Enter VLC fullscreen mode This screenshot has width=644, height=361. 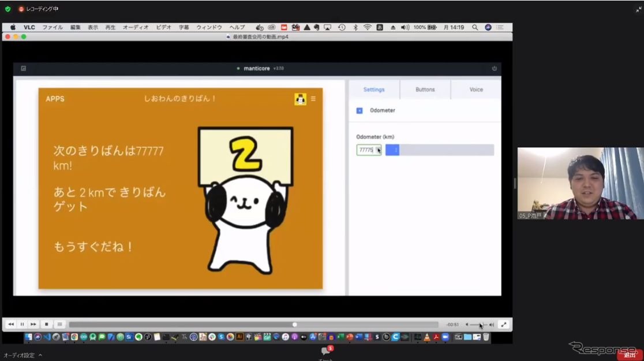[x=504, y=325]
